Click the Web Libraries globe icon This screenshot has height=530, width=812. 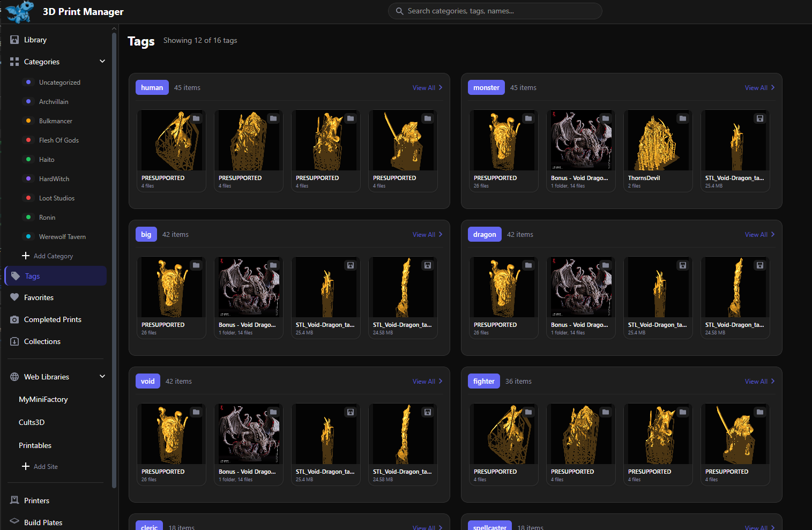[x=14, y=377]
